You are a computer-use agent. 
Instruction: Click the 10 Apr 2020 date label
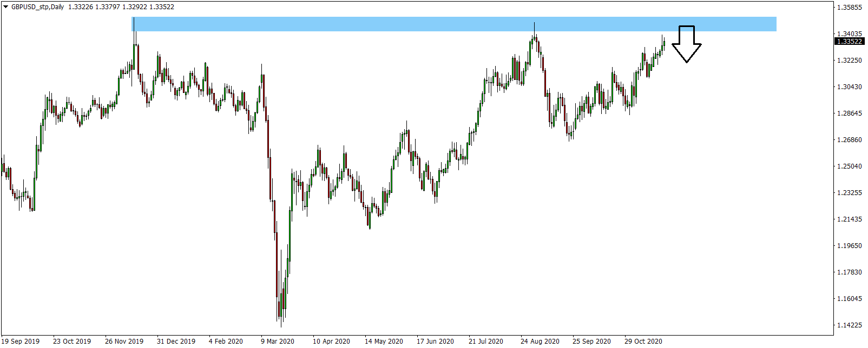(332, 342)
